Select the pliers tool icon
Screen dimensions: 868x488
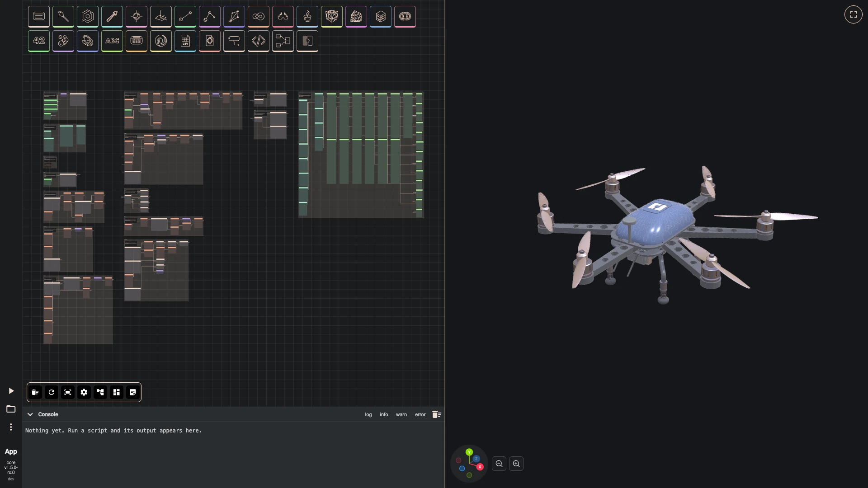112,17
